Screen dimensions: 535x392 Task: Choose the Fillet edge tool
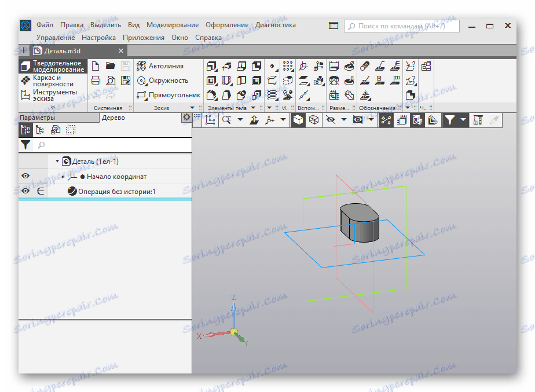tap(211, 95)
